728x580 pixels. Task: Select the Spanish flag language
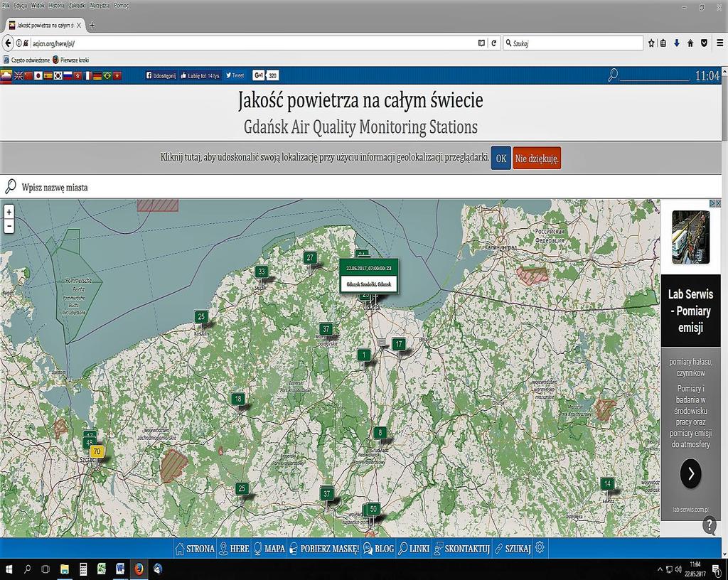point(48,75)
